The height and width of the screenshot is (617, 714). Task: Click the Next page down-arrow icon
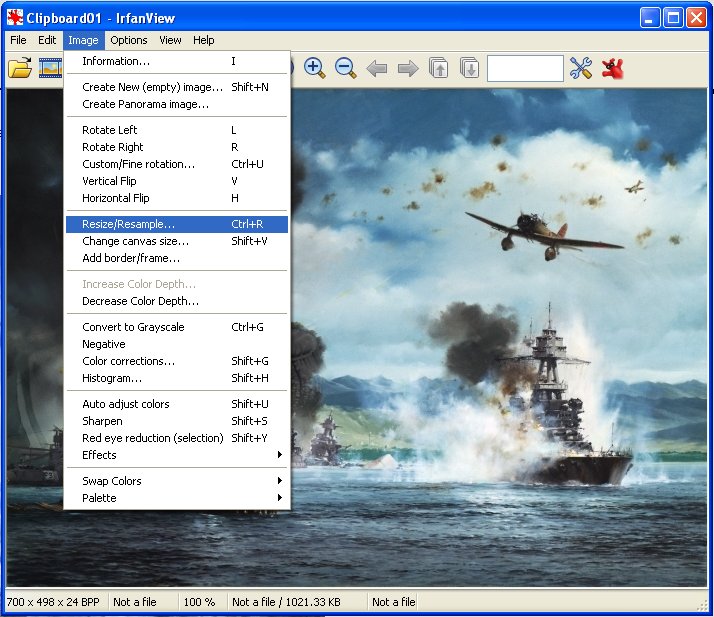(x=469, y=68)
